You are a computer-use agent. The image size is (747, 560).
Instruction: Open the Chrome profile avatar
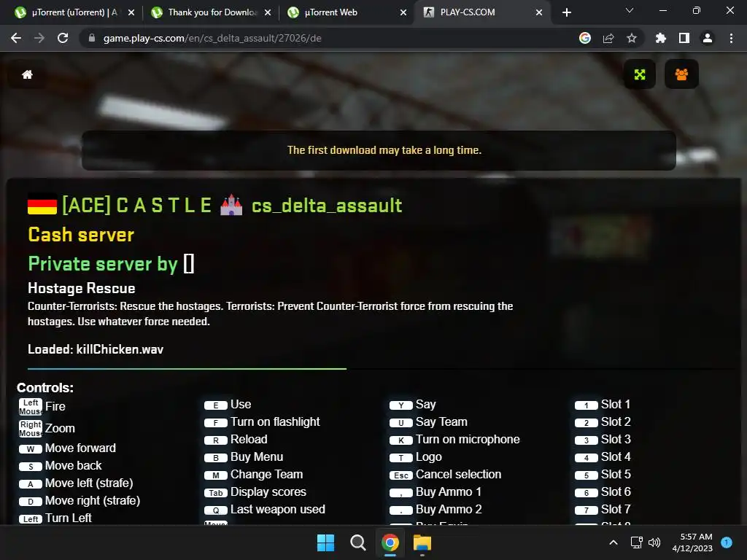[x=708, y=38]
